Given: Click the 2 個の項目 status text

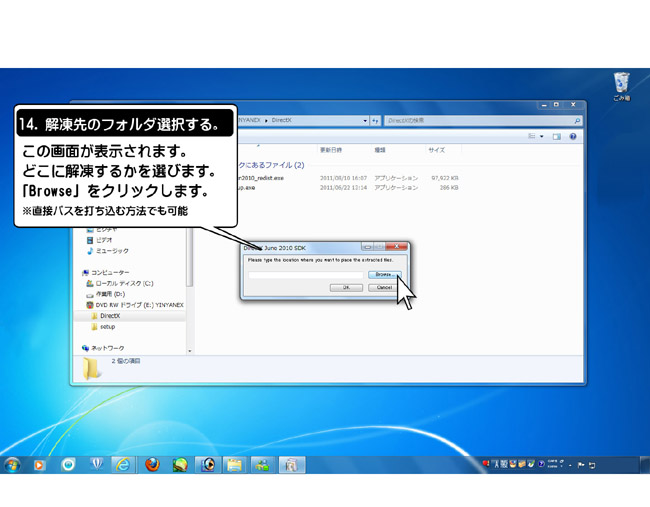Looking at the screenshot, I should pyautogui.click(x=126, y=361).
